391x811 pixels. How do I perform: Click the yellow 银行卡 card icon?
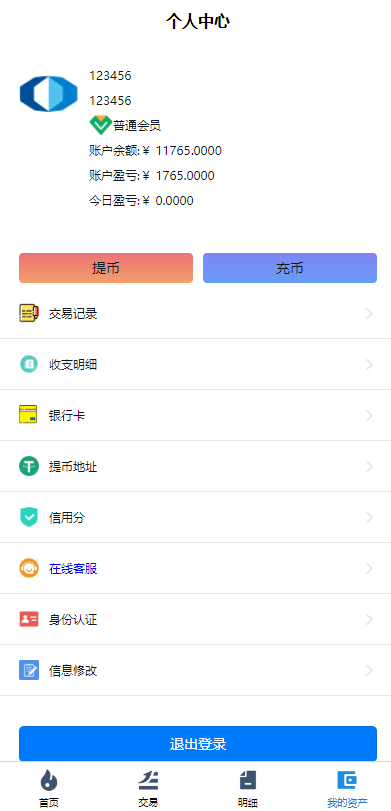pyautogui.click(x=28, y=415)
